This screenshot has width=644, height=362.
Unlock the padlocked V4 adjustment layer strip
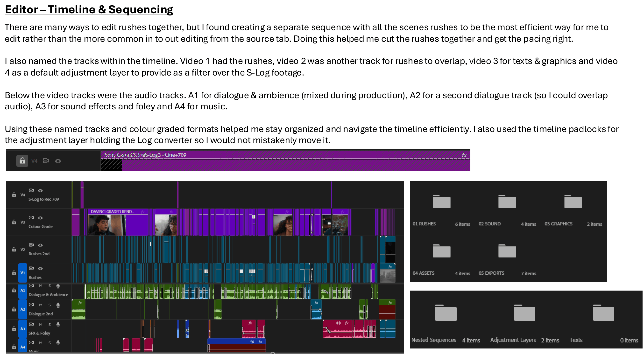[22, 161]
